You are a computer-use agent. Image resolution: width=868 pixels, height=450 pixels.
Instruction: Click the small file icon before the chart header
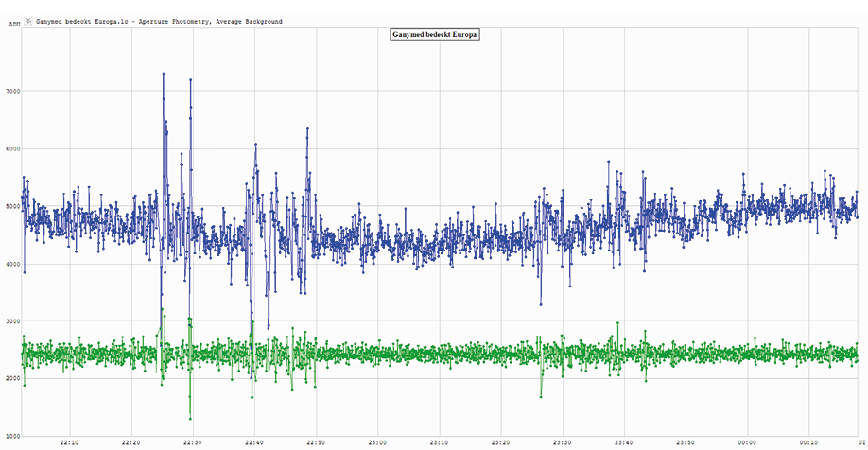(x=27, y=20)
